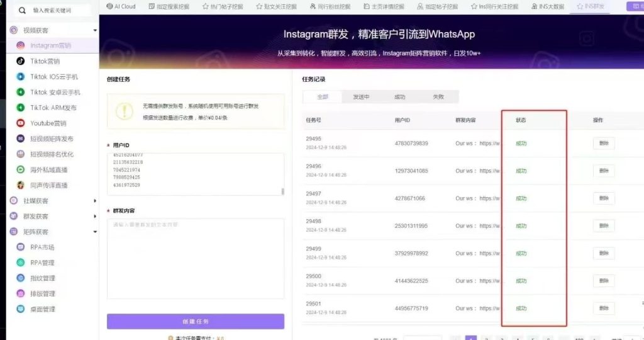Click the RPA市场 sidebar icon
Image resolution: width=644 pixels, height=340 pixels.
click(20, 247)
